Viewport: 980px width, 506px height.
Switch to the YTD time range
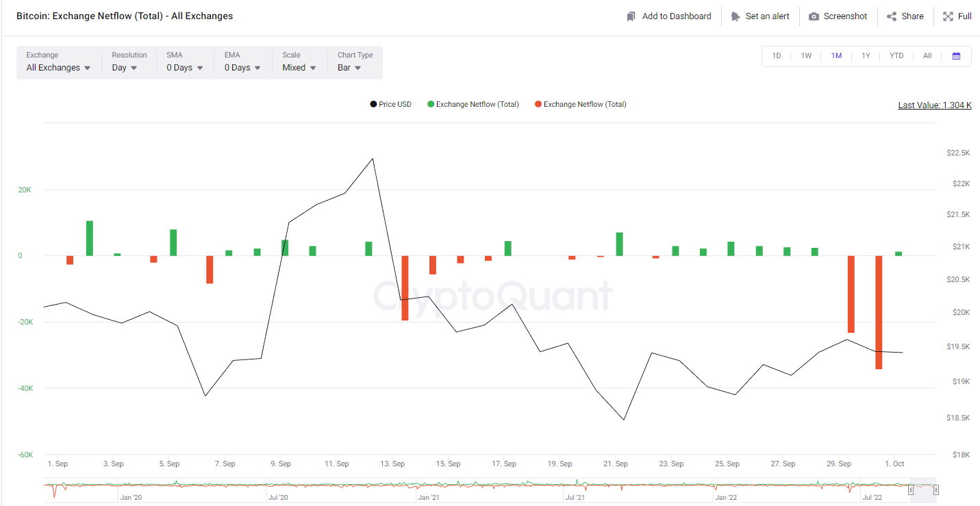point(896,56)
